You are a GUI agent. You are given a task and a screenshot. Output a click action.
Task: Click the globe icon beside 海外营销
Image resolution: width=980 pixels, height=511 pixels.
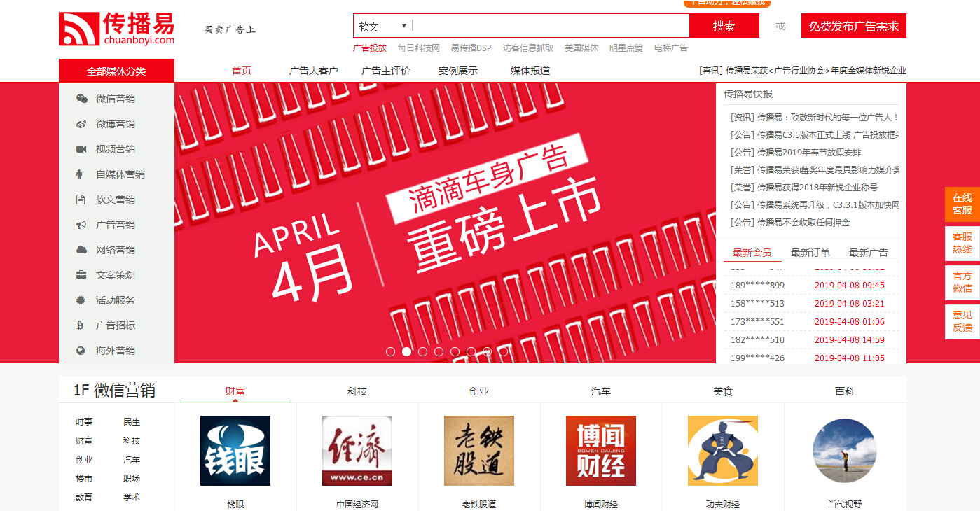point(81,351)
